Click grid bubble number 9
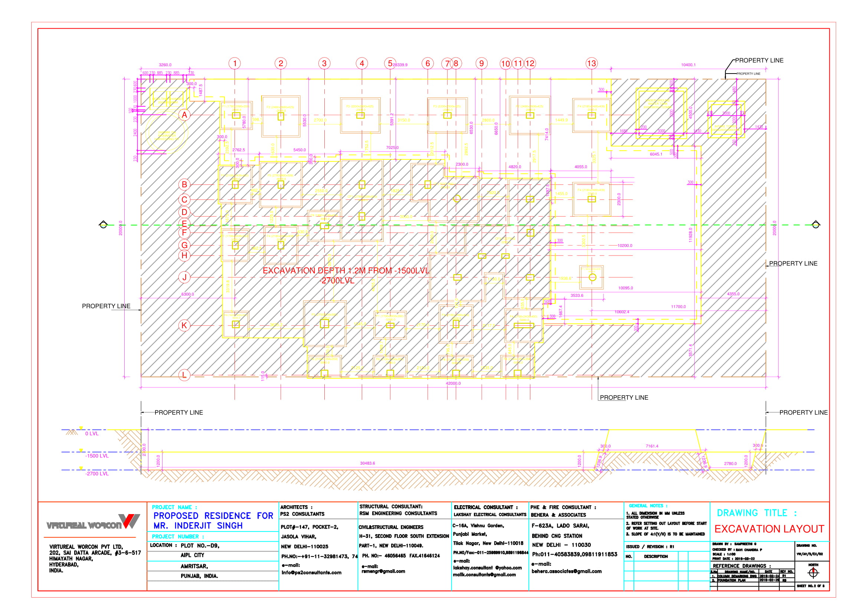 pos(481,63)
